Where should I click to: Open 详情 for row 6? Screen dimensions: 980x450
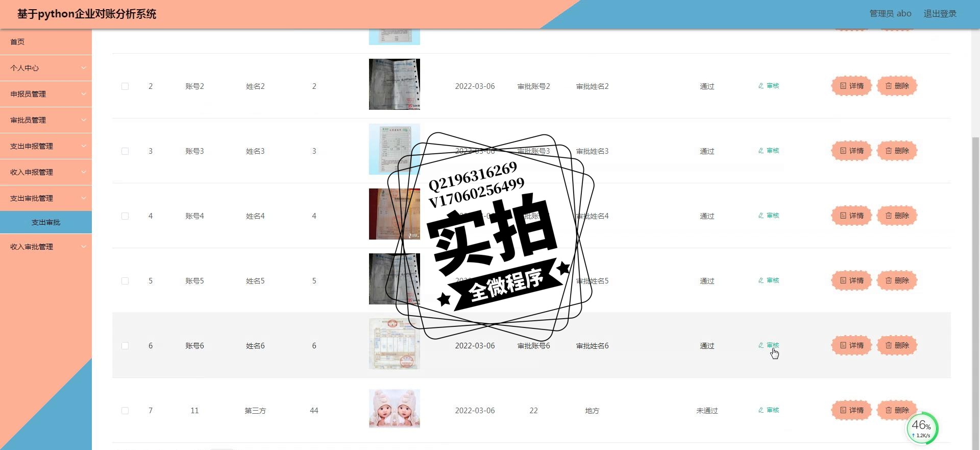point(851,345)
